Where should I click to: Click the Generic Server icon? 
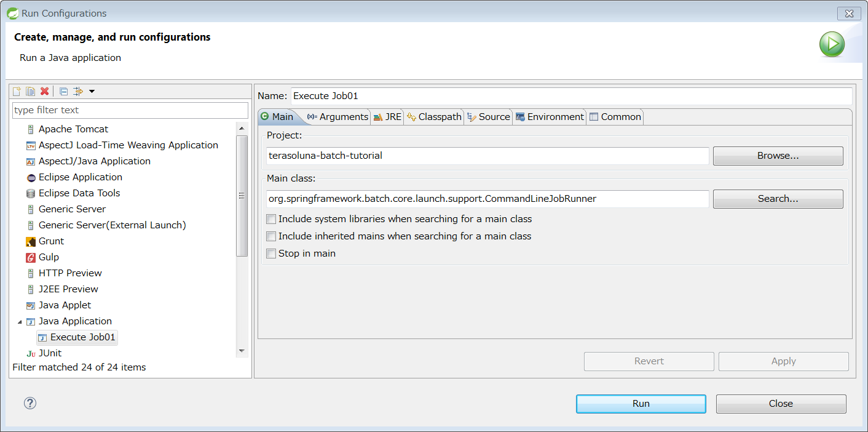31,209
